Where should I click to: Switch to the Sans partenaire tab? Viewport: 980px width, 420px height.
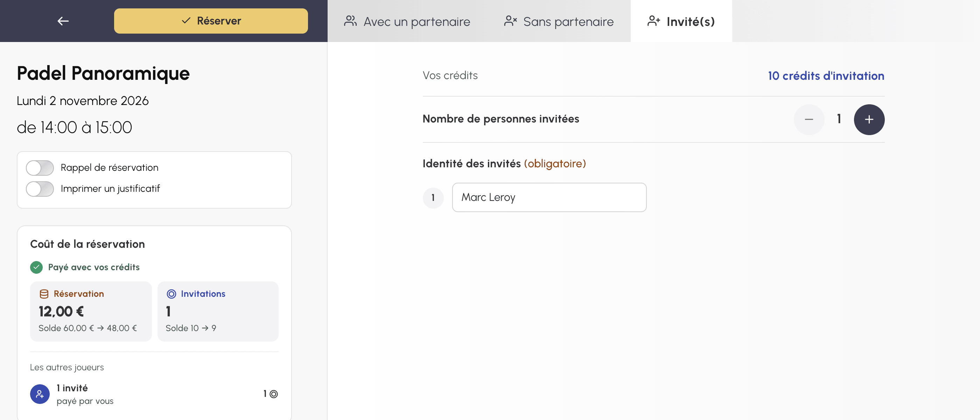559,21
